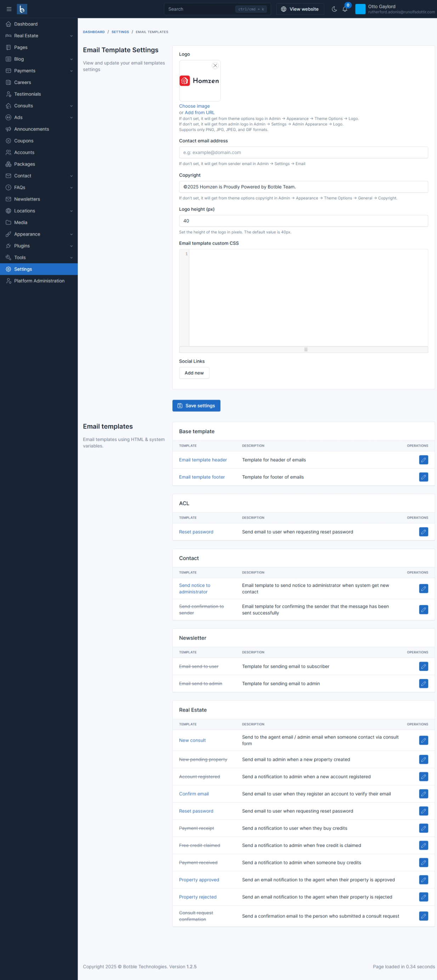The height and width of the screenshot is (980, 437).
Task: Open the Property approved template link
Action: point(199,879)
